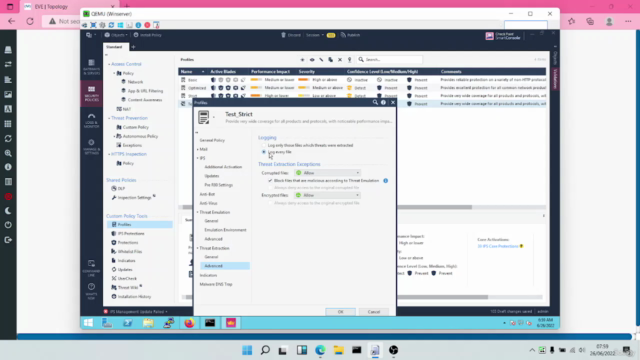Open Firefox from the guest taskbar
Image resolution: width=640 pixels, height=360 pixels.
189,323
